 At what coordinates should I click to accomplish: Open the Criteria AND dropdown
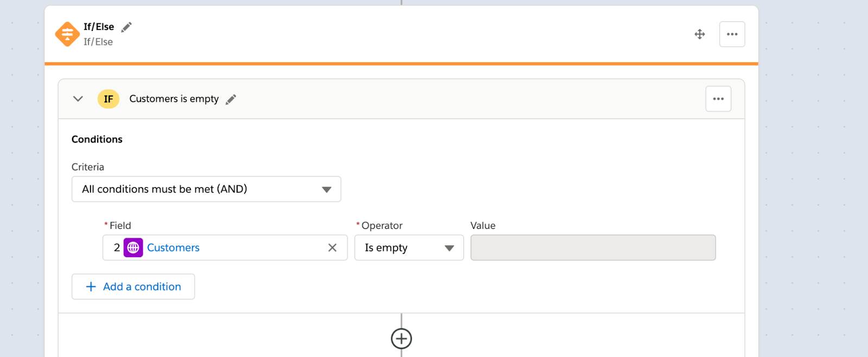tap(206, 189)
